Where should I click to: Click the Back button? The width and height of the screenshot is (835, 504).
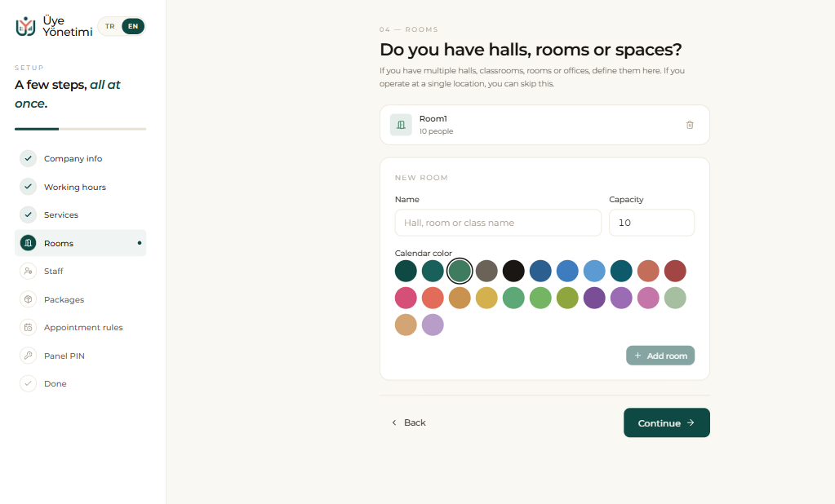coord(408,422)
